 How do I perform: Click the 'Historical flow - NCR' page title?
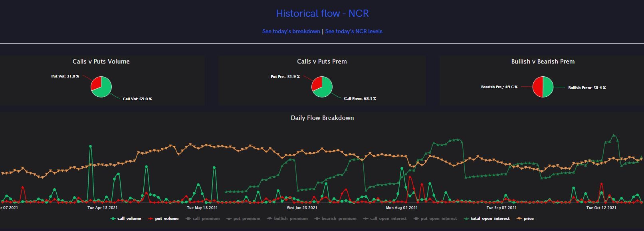tap(322, 14)
